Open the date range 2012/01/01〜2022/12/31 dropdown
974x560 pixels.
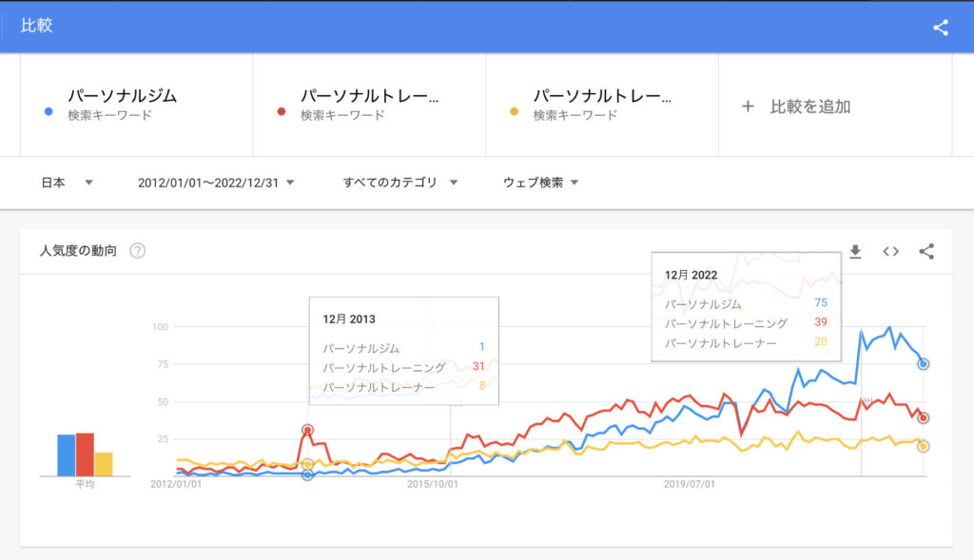pos(216,183)
